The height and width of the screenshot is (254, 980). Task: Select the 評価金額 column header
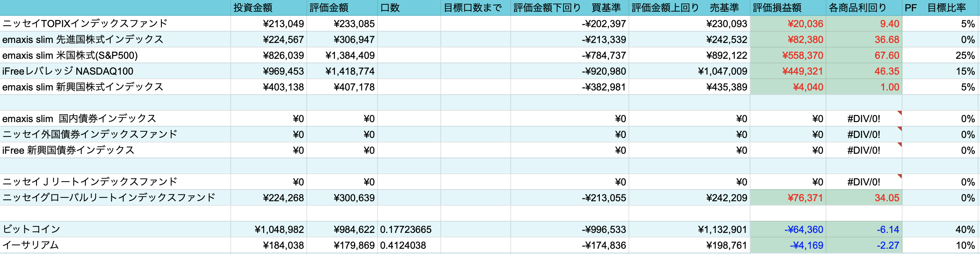pos(342,8)
